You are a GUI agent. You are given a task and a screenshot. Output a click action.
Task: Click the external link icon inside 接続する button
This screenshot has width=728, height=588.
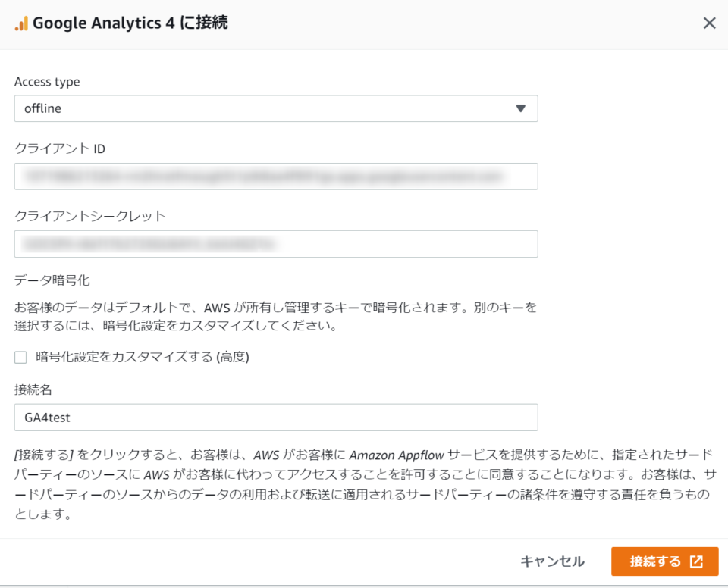point(695,561)
